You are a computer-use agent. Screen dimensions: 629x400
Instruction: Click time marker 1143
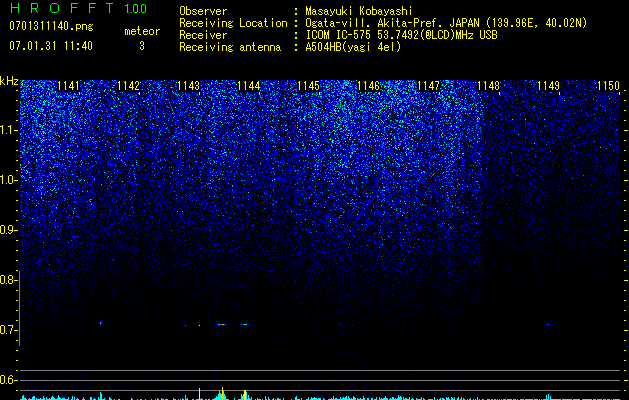(x=188, y=86)
